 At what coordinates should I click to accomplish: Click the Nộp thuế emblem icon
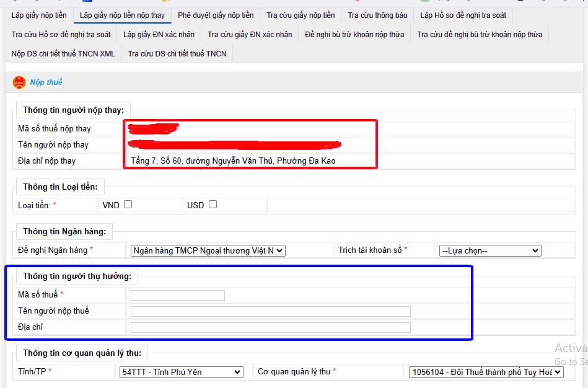(x=19, y=82)
